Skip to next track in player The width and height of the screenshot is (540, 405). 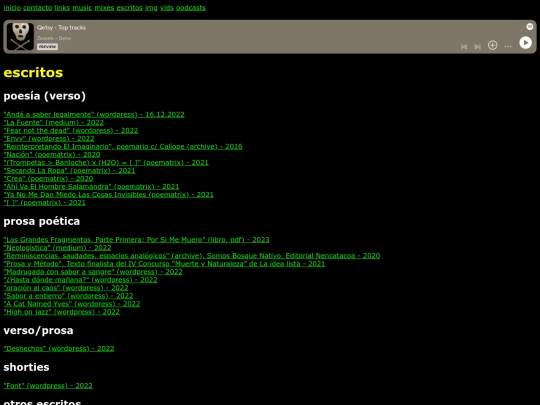477,46
